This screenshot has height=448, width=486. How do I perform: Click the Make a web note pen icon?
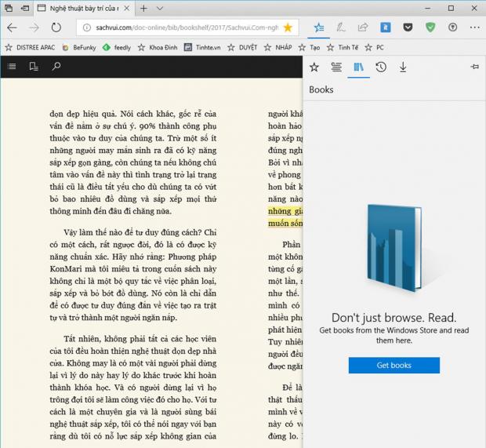point(341,27)
